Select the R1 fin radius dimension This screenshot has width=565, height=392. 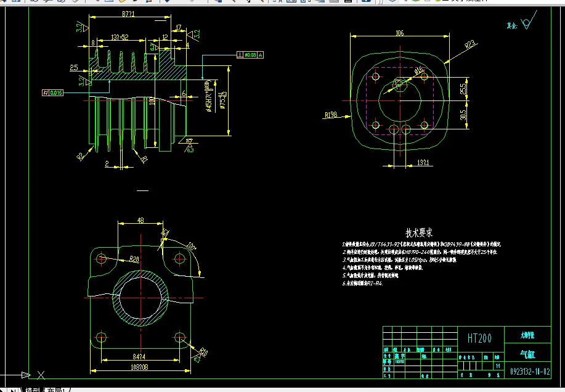[x=144, y=159]
